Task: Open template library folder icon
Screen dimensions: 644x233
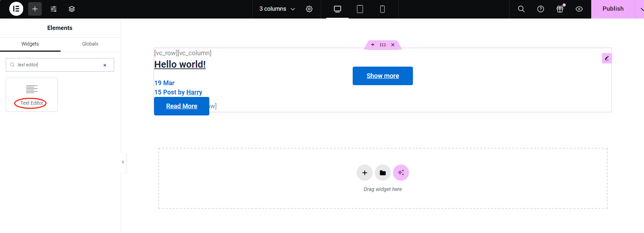Action: click(x=383, y=173)
